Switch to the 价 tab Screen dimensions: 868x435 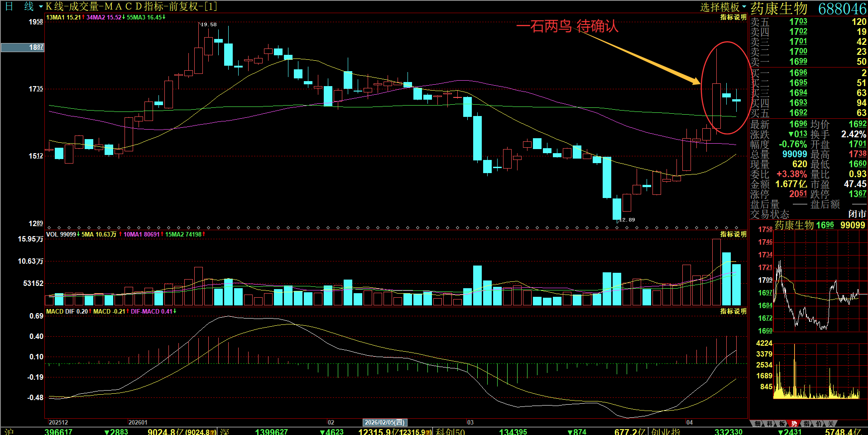click(819, 424)
